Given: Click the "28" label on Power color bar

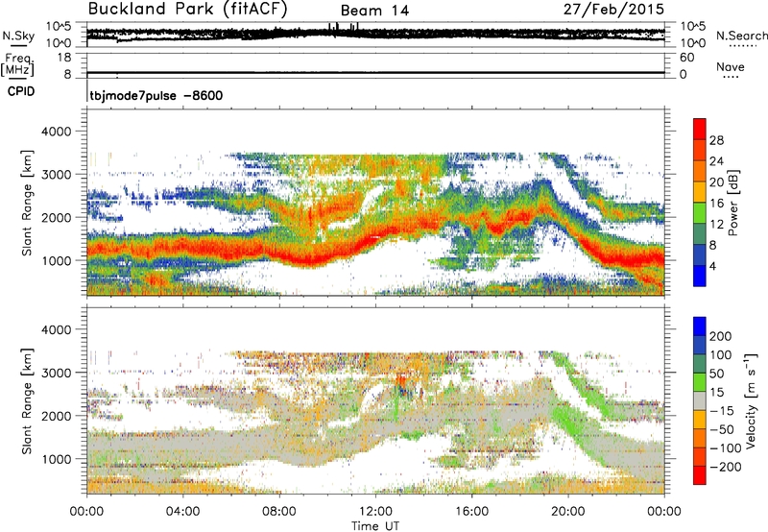Looking at the screenshot, I should pos(716,140).
